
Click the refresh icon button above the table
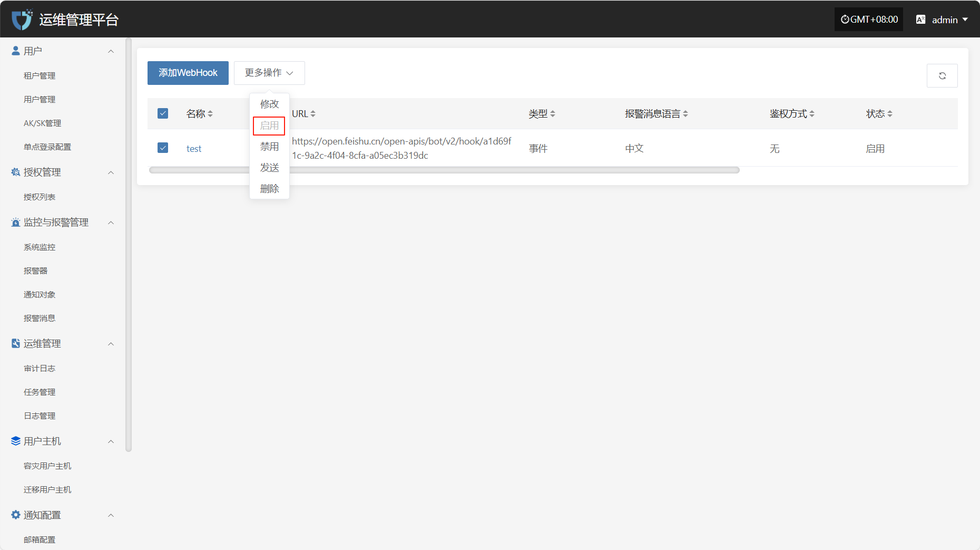pos(942,75)
